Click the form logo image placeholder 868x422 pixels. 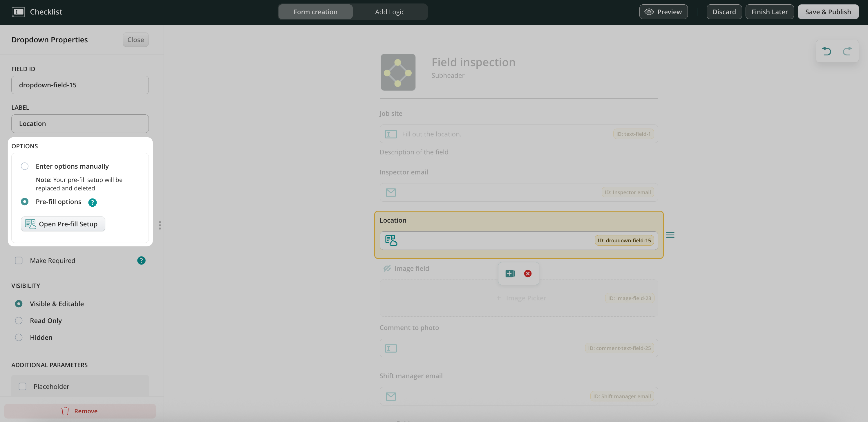tap(398, 72)
